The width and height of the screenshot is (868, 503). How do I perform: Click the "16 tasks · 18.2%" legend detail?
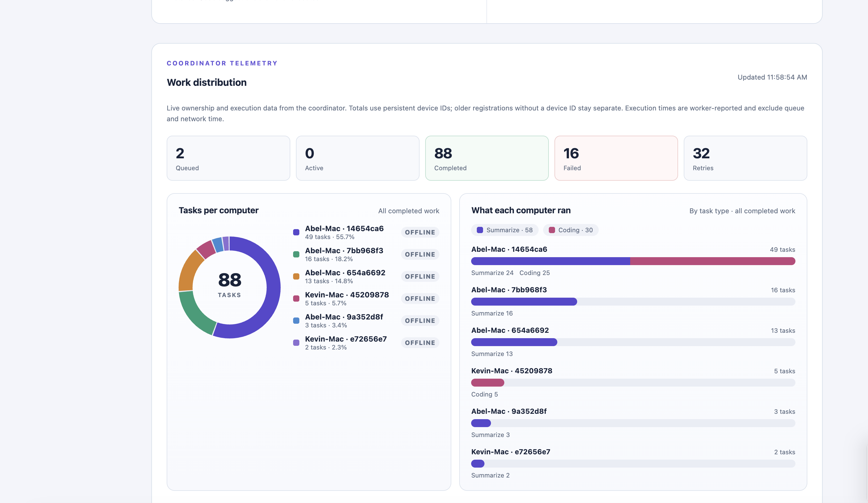tap(329, 259)
